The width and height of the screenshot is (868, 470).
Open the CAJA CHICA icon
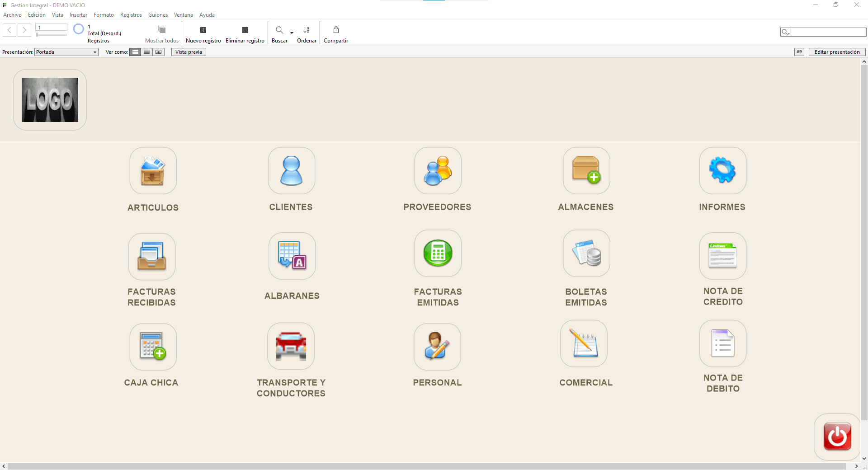click(153, 347)
